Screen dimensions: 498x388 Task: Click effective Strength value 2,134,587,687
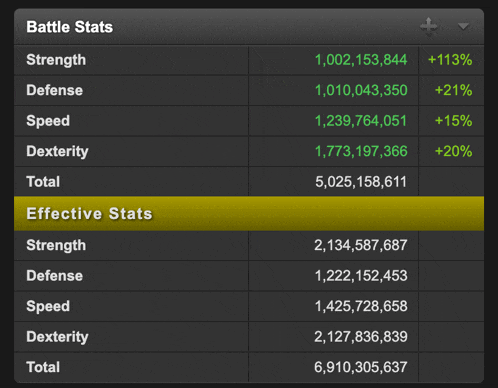(361, 246)
